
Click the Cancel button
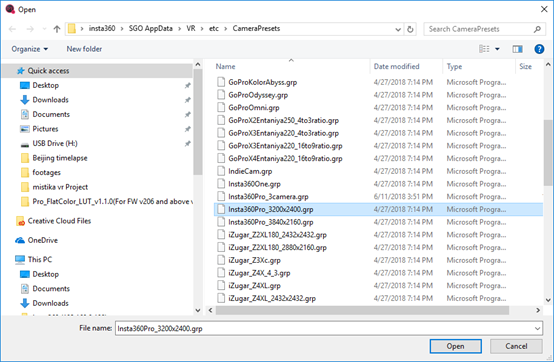[516, 346]
